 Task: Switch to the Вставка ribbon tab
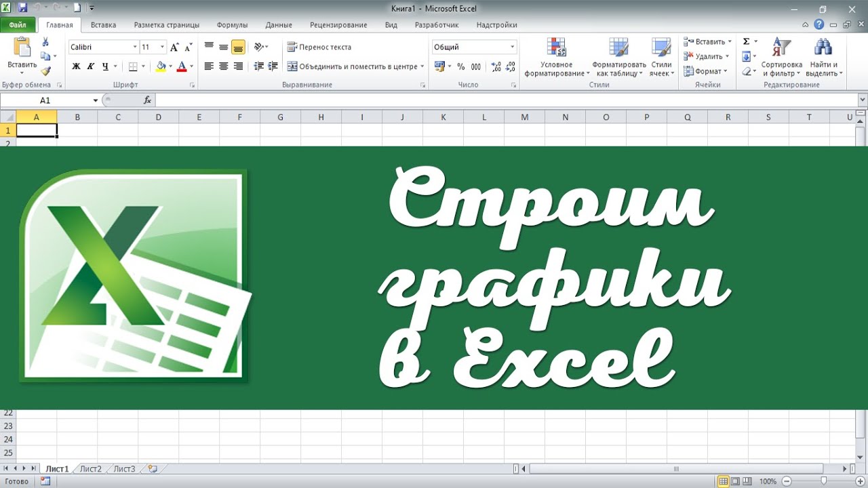[x=103, y=25]
